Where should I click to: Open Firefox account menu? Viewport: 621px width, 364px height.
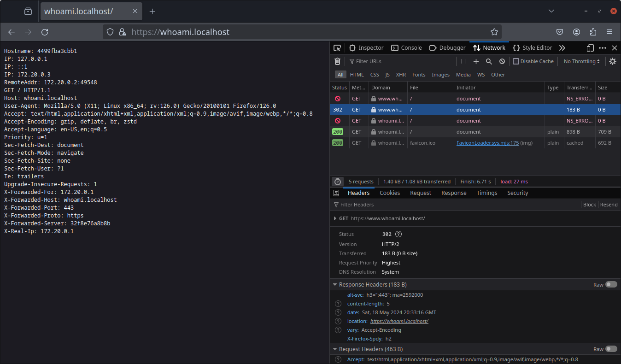pyautogui.click(x=576, y=32)
